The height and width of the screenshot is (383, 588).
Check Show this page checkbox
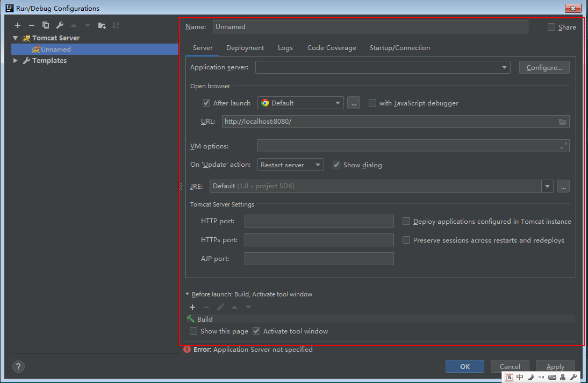(x=193, y=331)
